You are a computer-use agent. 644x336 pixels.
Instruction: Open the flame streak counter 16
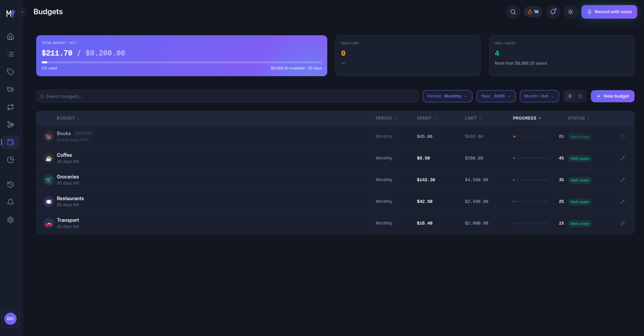[x=533, y=12]
